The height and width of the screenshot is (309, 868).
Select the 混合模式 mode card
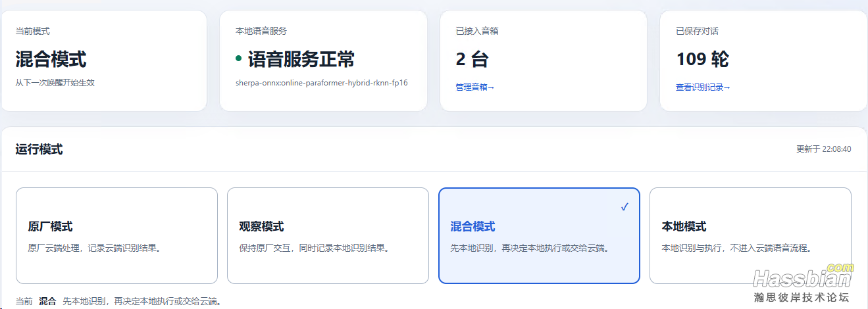[x=539, y=235]
